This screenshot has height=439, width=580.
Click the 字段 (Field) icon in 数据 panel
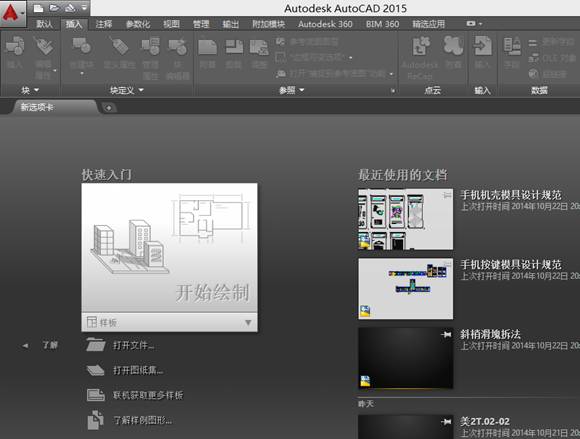512,46
